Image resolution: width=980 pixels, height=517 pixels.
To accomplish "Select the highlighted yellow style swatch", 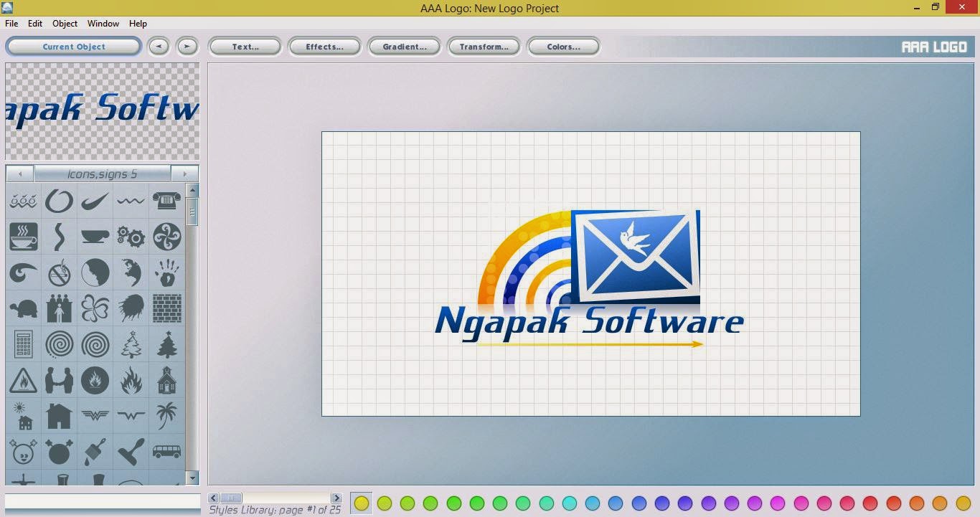I will (362, 503).
